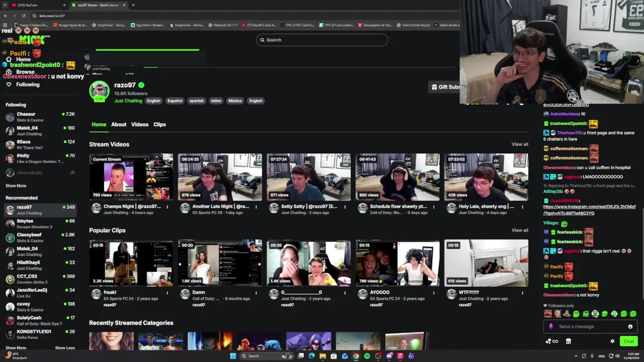Viewport: 644px width, 362px height.
Task: Click the Kick search box
Action: [322, 40]
